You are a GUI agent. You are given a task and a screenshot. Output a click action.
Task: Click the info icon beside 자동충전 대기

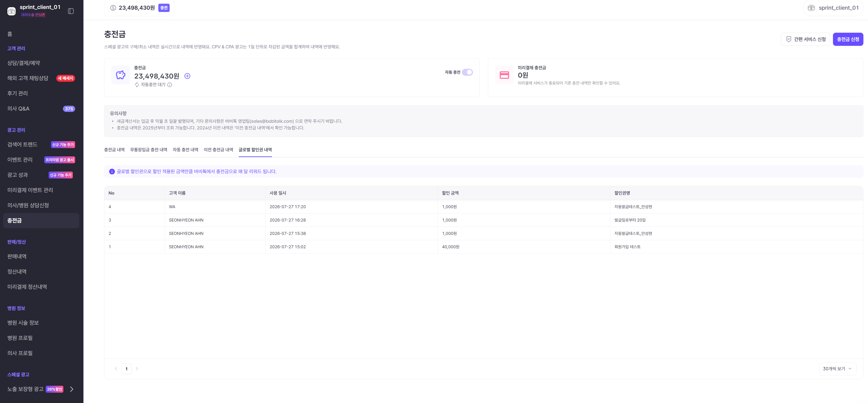170,85
